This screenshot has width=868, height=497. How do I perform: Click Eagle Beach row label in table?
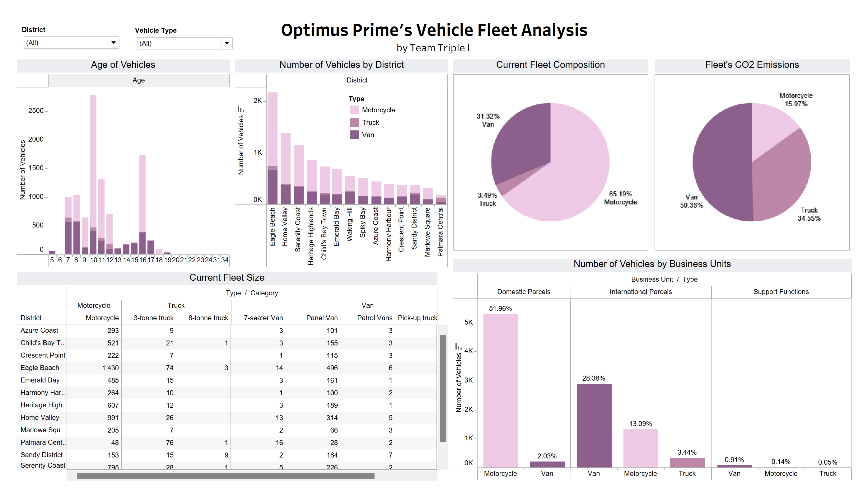pos(40,368)
